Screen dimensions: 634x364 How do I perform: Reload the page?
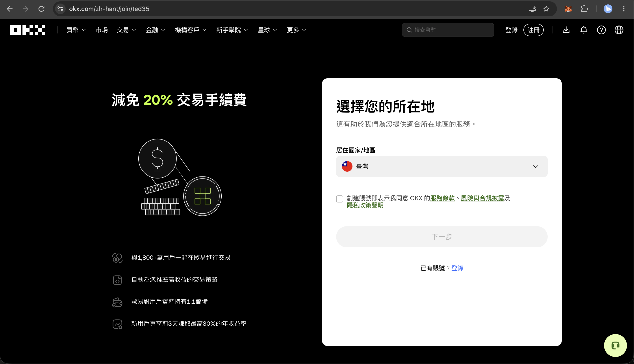(41, 9)
